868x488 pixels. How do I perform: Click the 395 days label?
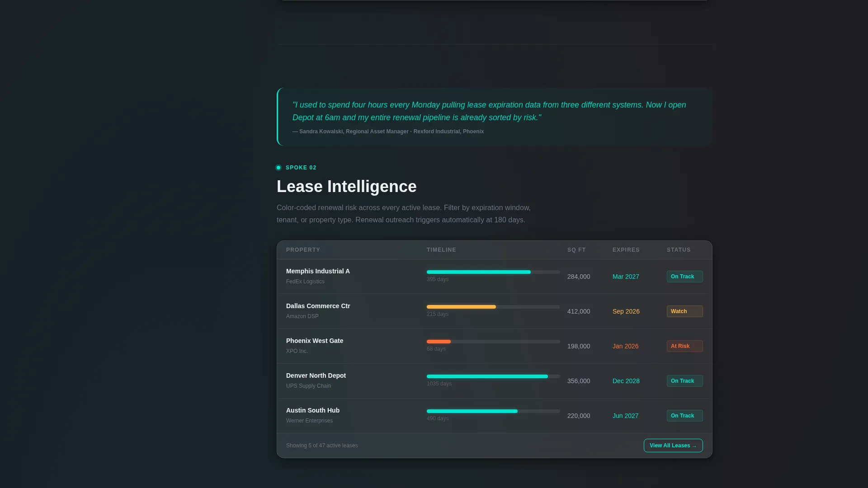coord(438,279)
